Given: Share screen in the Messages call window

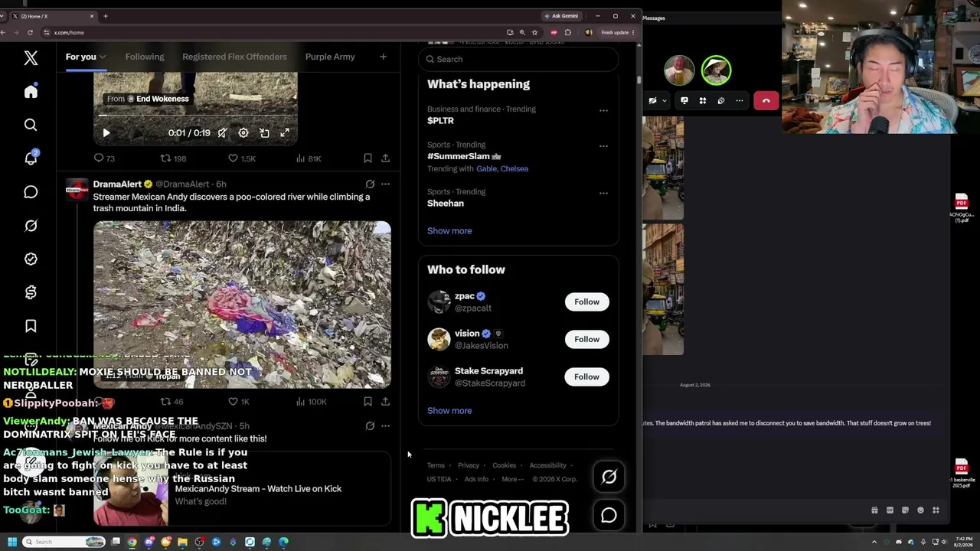Looking at the screenshot, I should (x=684, y=100).
